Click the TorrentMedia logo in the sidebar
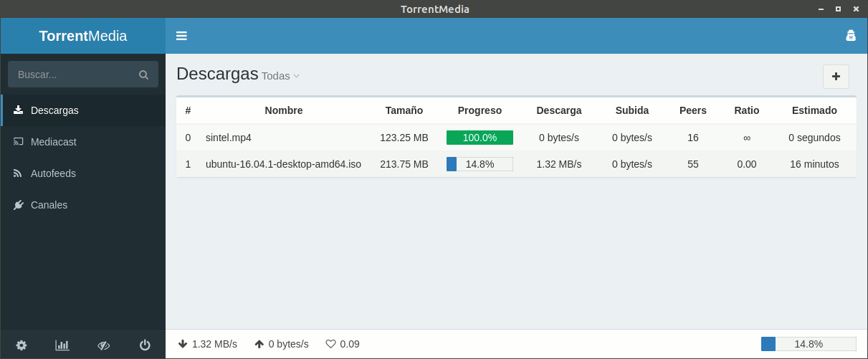This screenshot has height=359, width=868. [x=83, y=36]
